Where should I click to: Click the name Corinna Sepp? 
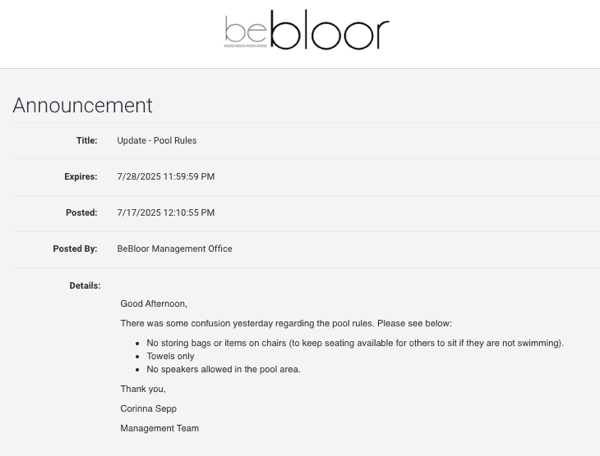[x=148, y=409]
